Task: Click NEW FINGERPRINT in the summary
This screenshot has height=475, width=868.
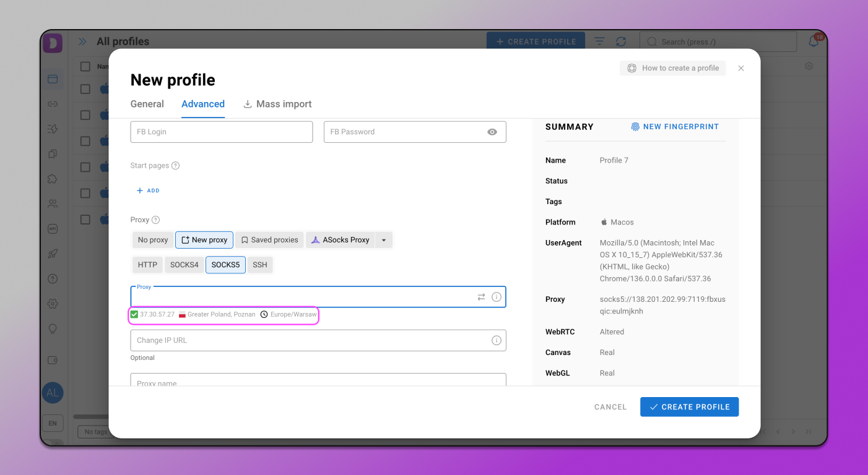Action: coord(675,127)
